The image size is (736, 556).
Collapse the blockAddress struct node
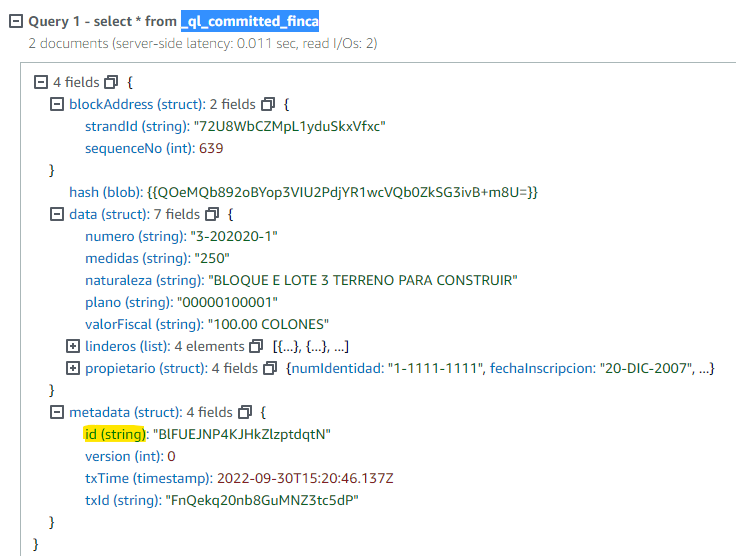click(57, 104)
